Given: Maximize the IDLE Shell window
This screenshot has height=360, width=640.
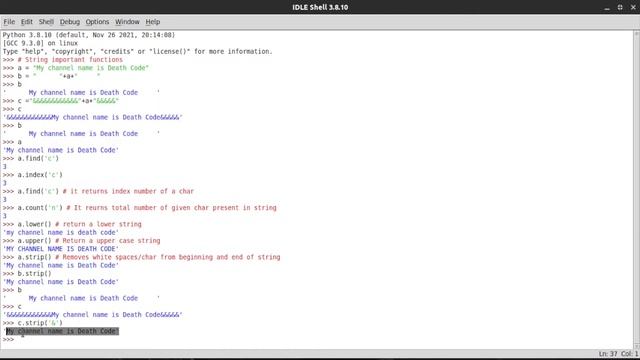Looking at the screenshot, I should (x=620, y=7).
